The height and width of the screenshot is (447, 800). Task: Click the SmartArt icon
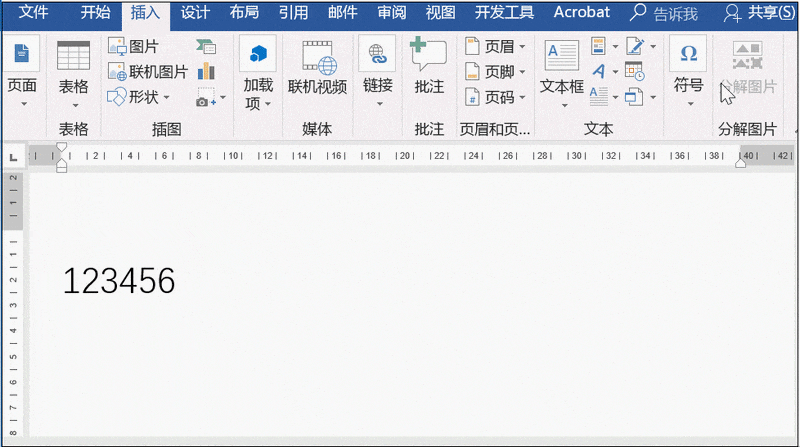[206, 46]
